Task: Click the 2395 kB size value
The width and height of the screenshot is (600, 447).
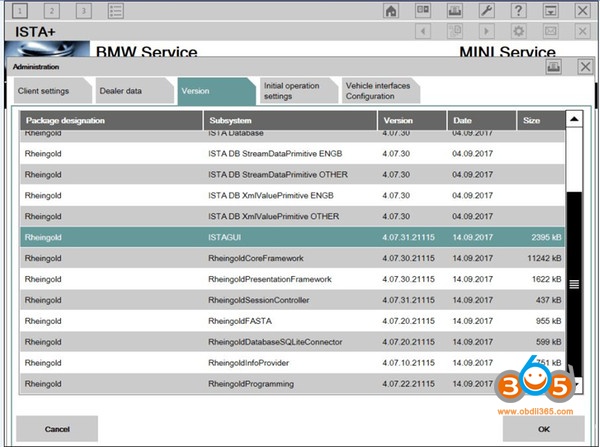Action: [546, 237]
